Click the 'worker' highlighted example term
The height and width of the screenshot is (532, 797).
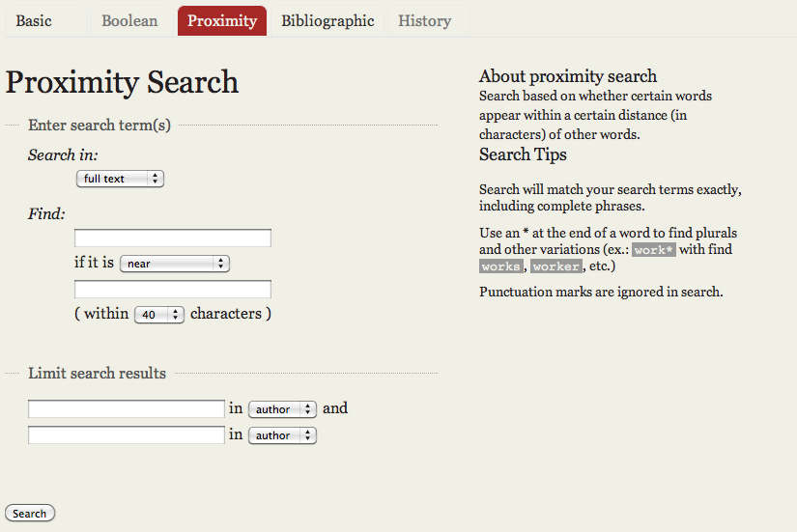click(556, 266)
